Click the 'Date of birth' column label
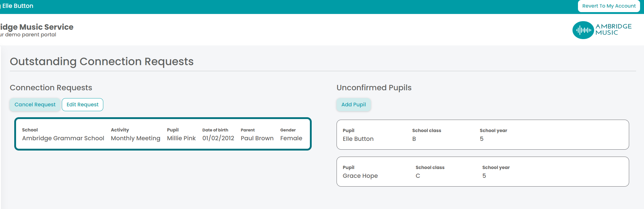The height and width of the screenshot is (209, 644). (215, 130)
